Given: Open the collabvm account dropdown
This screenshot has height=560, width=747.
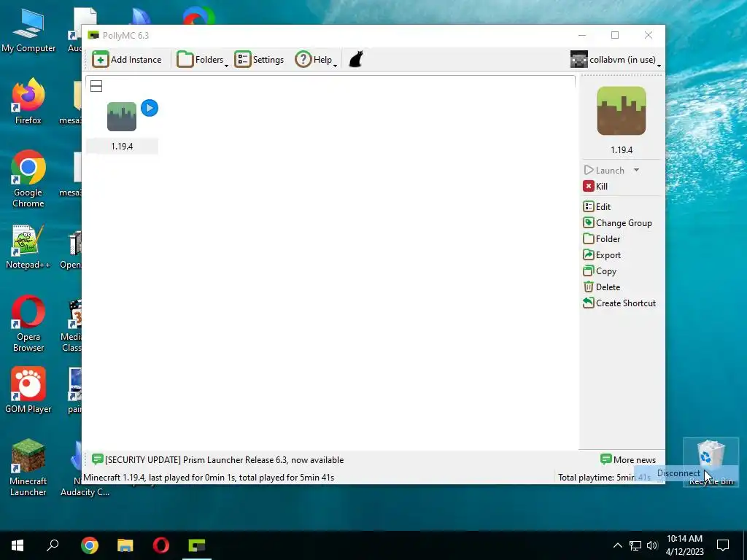Looking at the screenshot, I should [x=616, y=60].
